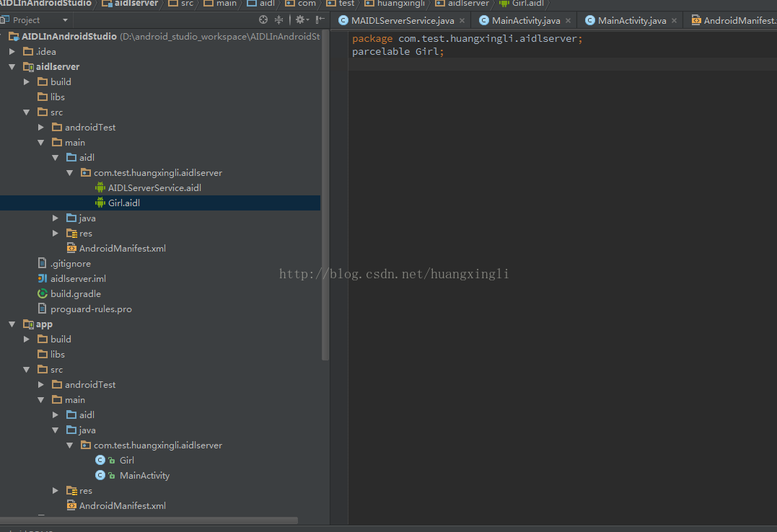Click the module folder icon of aidlserver
Viewport: 777px width, 532px height.
[x=28, y=66]
